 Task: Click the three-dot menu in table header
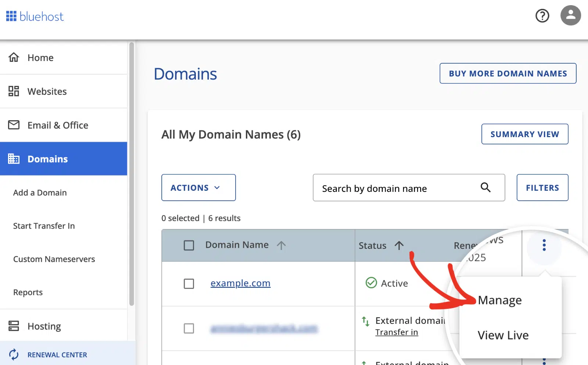[x=544, y=245]
